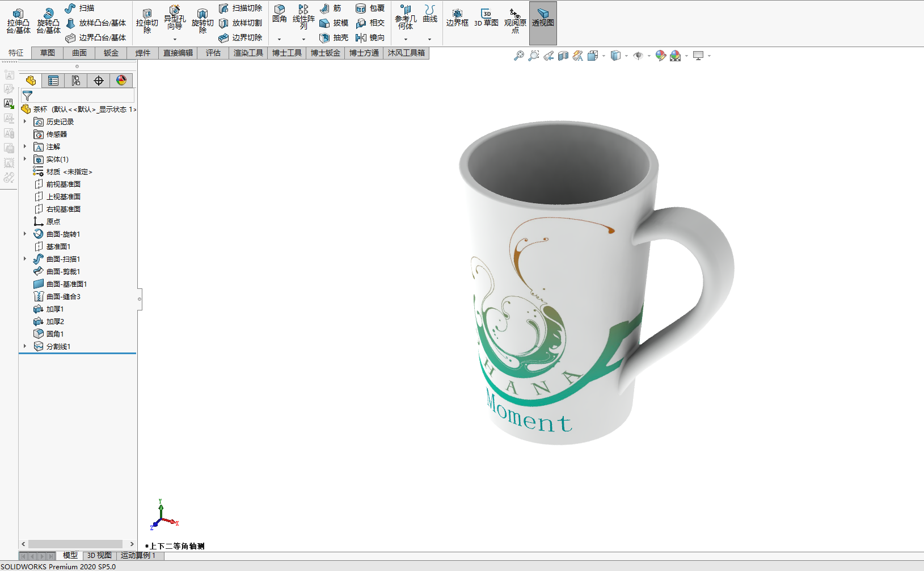
Task: Select the Linear Pattern tool (线性阵列)
Action: 303,17
